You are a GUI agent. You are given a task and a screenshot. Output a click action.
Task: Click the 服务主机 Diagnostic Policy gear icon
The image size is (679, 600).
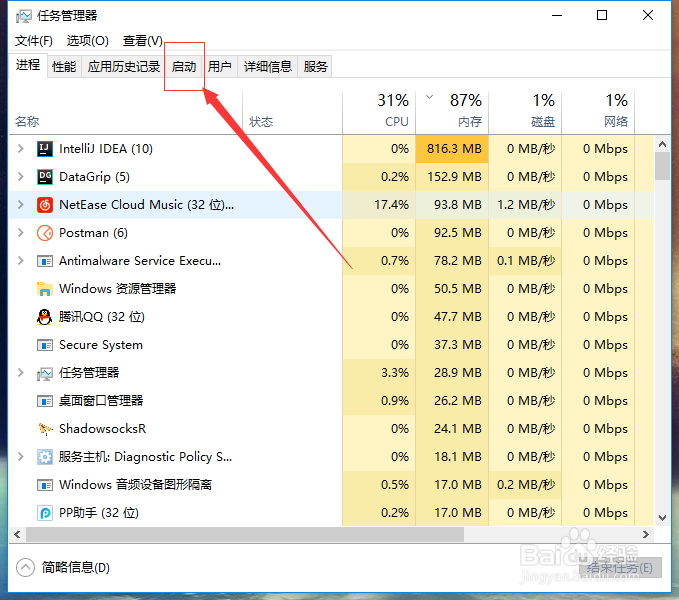[x=45, y=457]
